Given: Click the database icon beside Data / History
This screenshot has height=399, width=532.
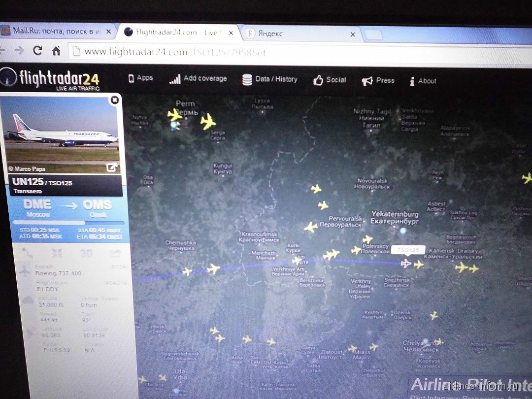Looking at the screenshot, I should (x=247, y=80).
